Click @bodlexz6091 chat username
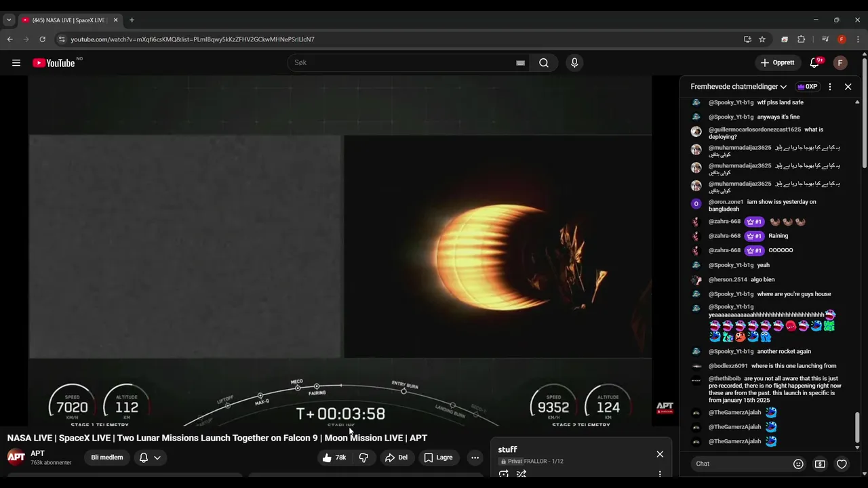The height and width of the screenshot is (488, 868). point(728,366)
